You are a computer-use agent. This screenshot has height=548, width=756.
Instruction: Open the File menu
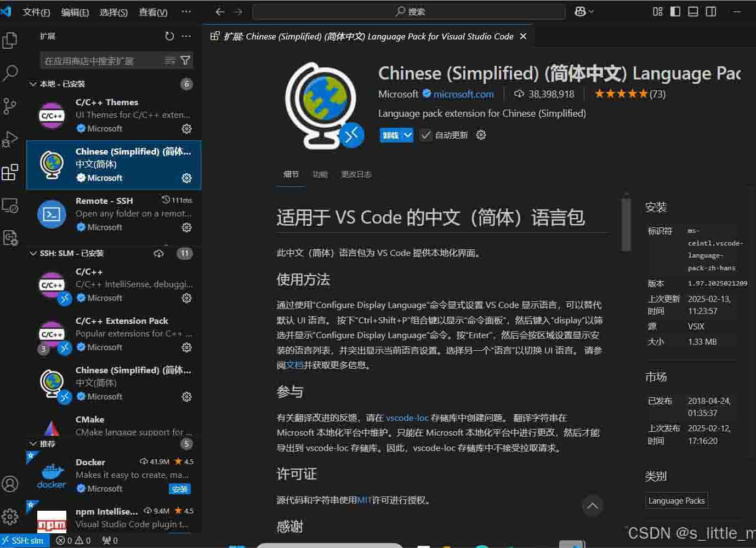click(36, 12)
